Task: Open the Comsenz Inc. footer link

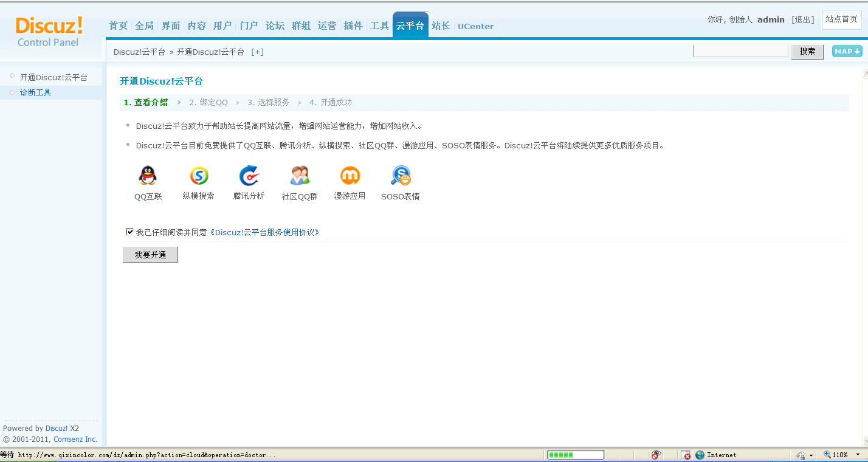Action: click(75, 439)
